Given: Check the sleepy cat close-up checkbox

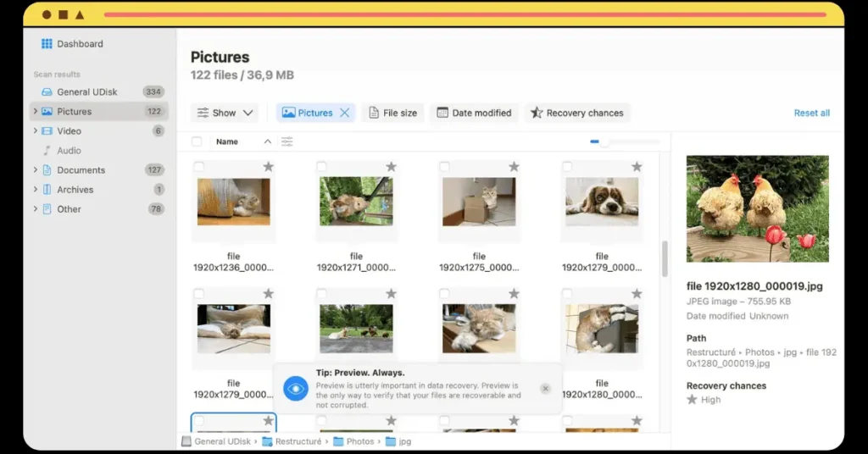Looking at the screenshot, I should 444,294.
